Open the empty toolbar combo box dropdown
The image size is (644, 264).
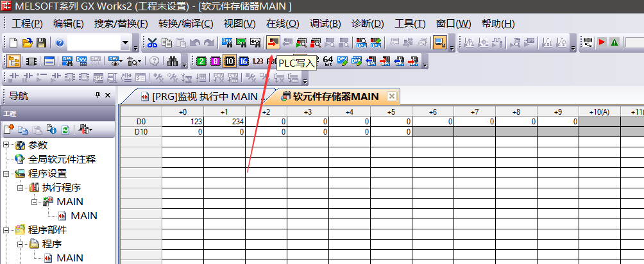tap(125, 42)
